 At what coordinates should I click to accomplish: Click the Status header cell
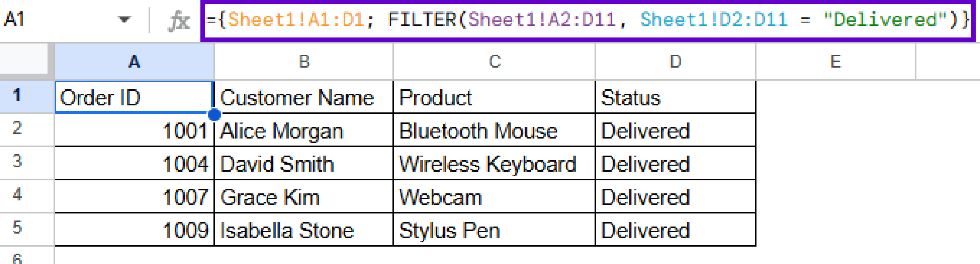(675, 98)
